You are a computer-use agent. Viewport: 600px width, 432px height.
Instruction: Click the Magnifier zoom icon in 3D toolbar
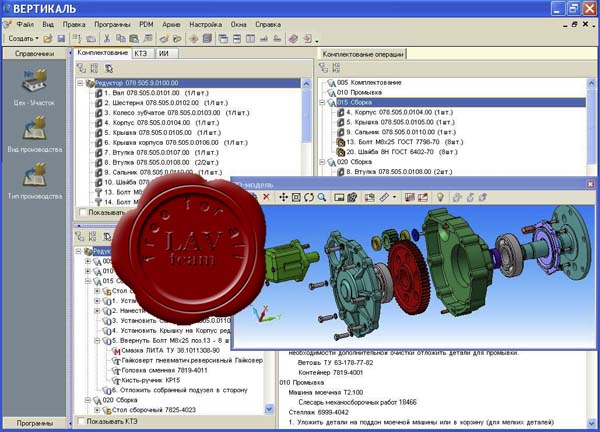tap(322, 197)
